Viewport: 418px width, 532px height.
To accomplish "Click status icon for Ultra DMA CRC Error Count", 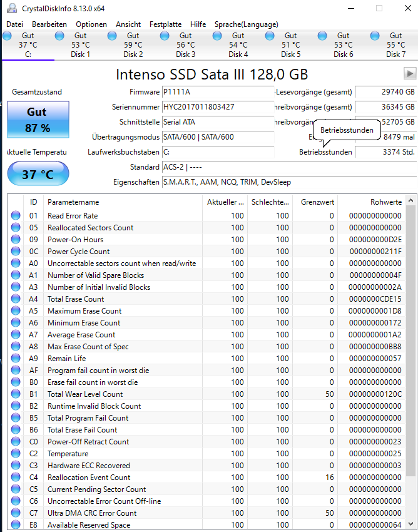I will coord(16,513).
